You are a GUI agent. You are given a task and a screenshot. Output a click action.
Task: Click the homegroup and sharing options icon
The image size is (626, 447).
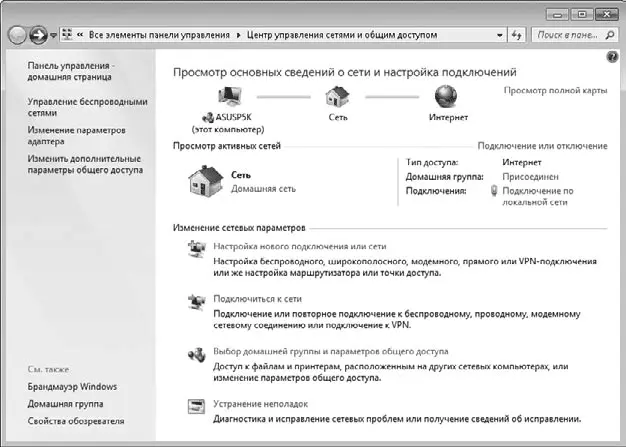[x=197, y=354]
